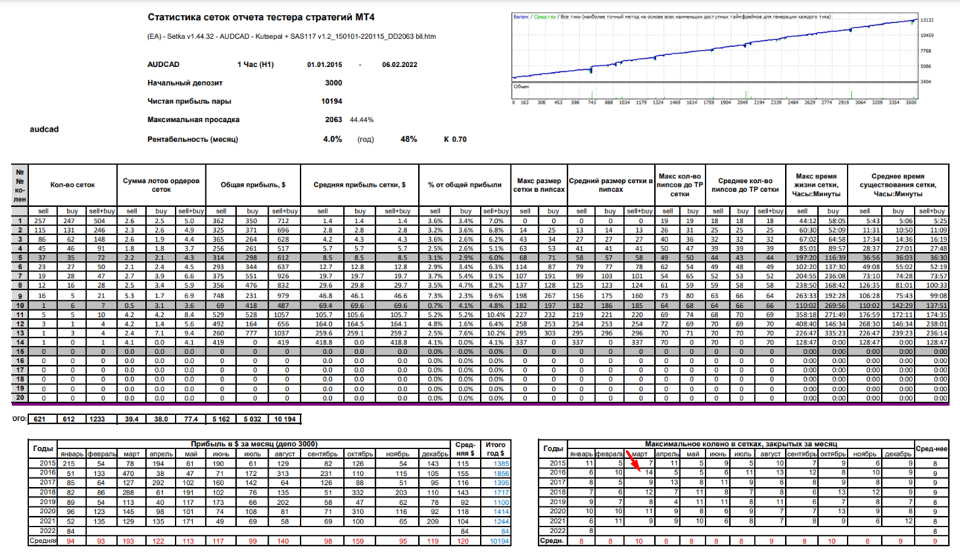This screenshot has width=960, height=560.
Task: Select the timeframe text "1 Час (H1)"
Action: [255, 65]
